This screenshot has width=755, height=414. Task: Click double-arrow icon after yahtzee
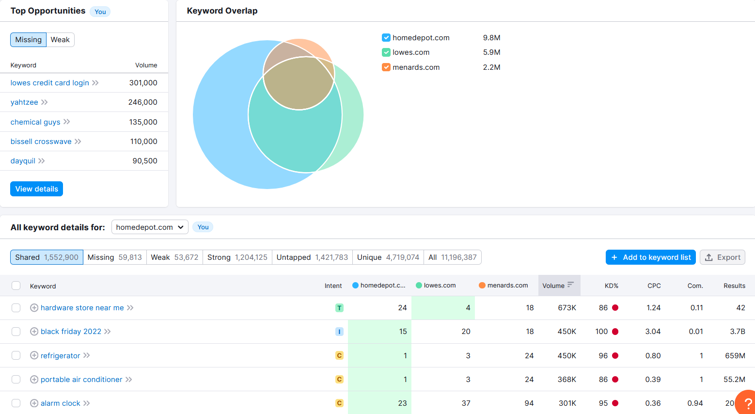[44, 102]
